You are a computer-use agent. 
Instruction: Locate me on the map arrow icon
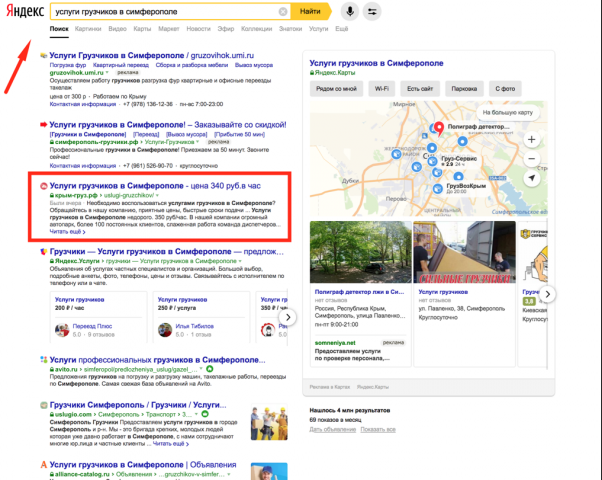point(531,178)
